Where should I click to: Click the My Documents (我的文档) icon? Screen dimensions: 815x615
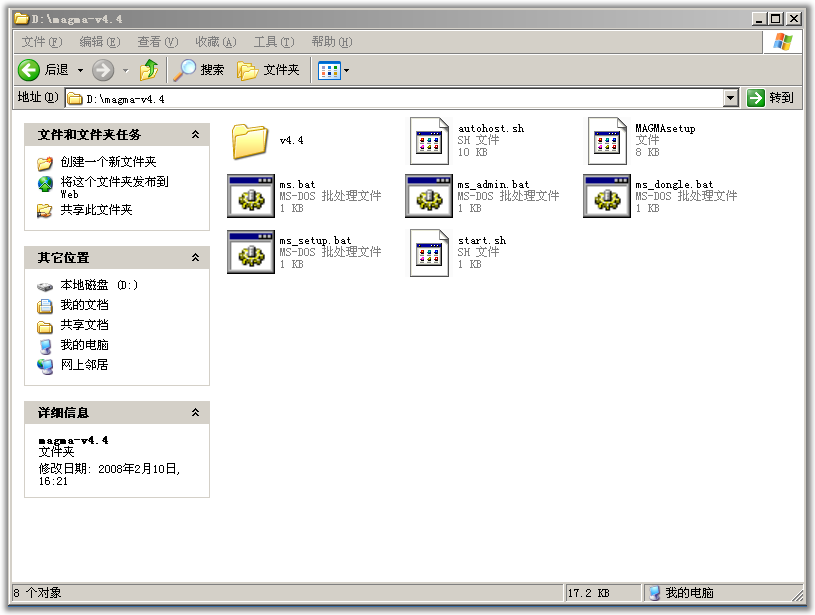(x=45, y=306)
